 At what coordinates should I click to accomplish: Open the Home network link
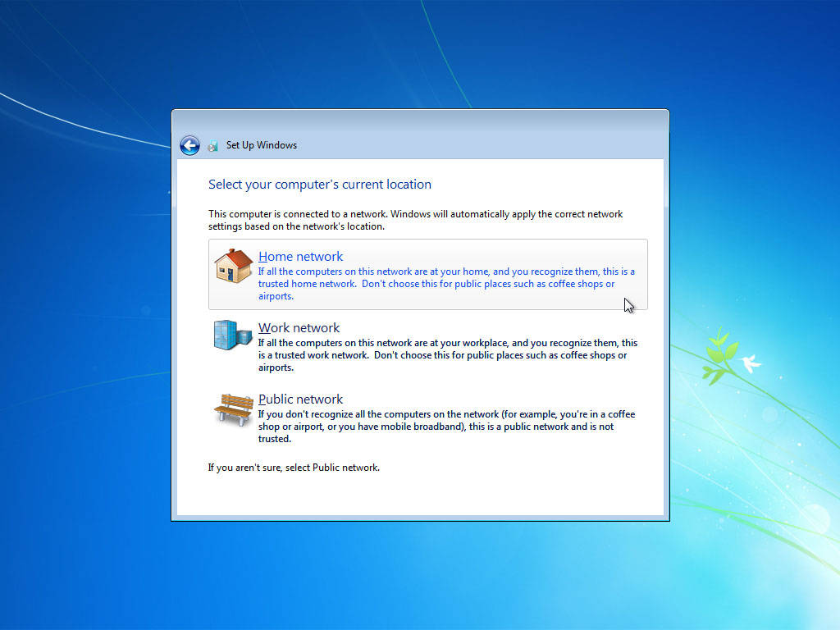point(300,257)
